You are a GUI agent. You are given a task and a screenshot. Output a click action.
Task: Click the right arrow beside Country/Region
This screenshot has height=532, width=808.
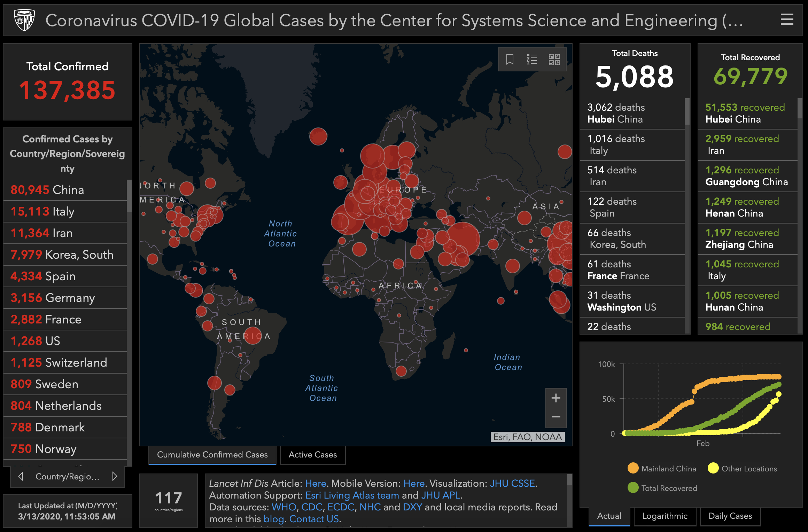pos(115,476)
